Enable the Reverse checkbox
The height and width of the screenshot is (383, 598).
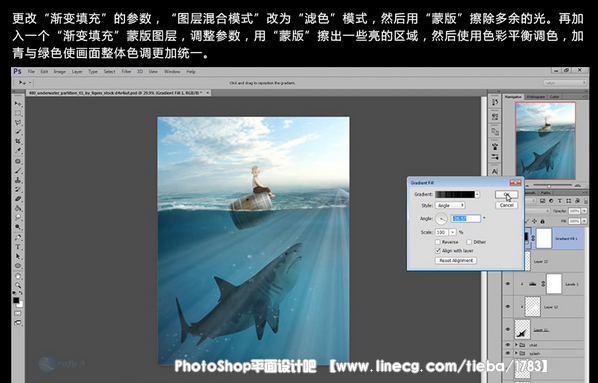(x=438, y=242)
